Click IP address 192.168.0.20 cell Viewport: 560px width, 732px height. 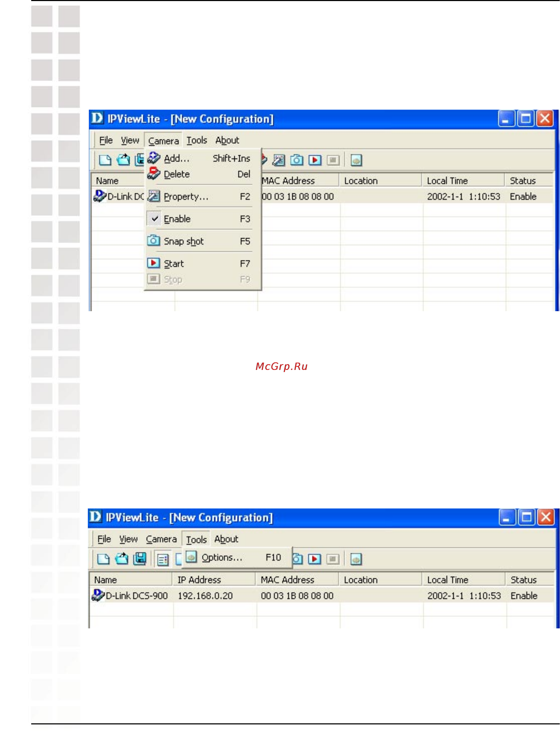tap(205, 596)
